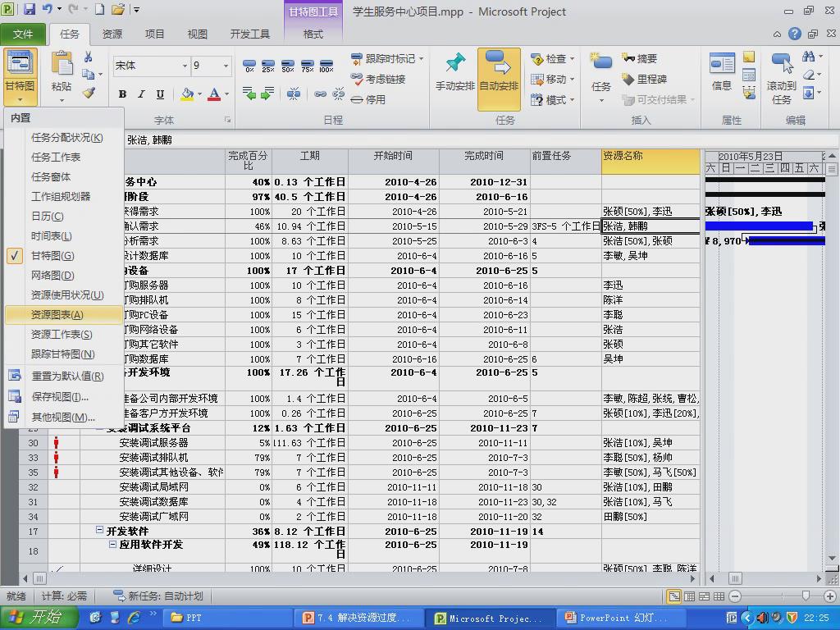Image resolution: width=840 pixels, height=630 pixels.
Task: Mark task 25% complete
Action: (268, 66)
